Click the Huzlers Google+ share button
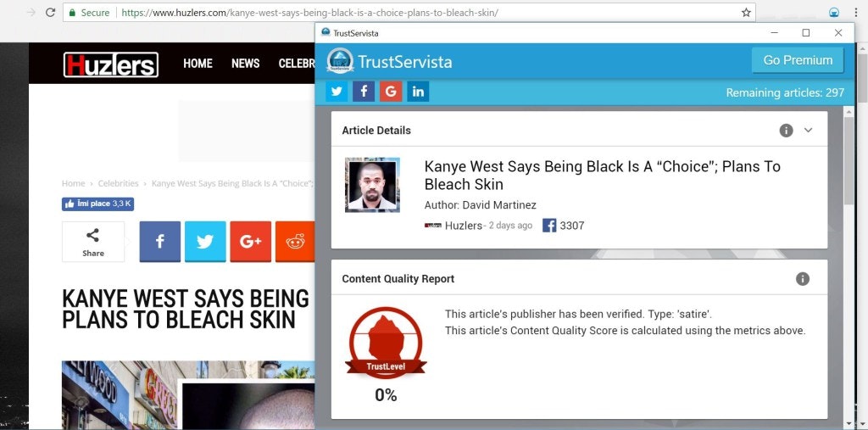 pos(251,242)
